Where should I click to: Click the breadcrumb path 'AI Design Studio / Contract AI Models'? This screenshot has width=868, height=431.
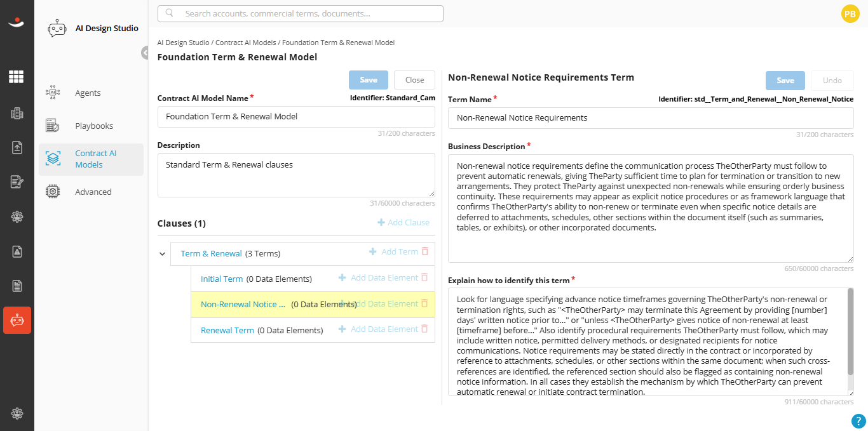(217, 43)
